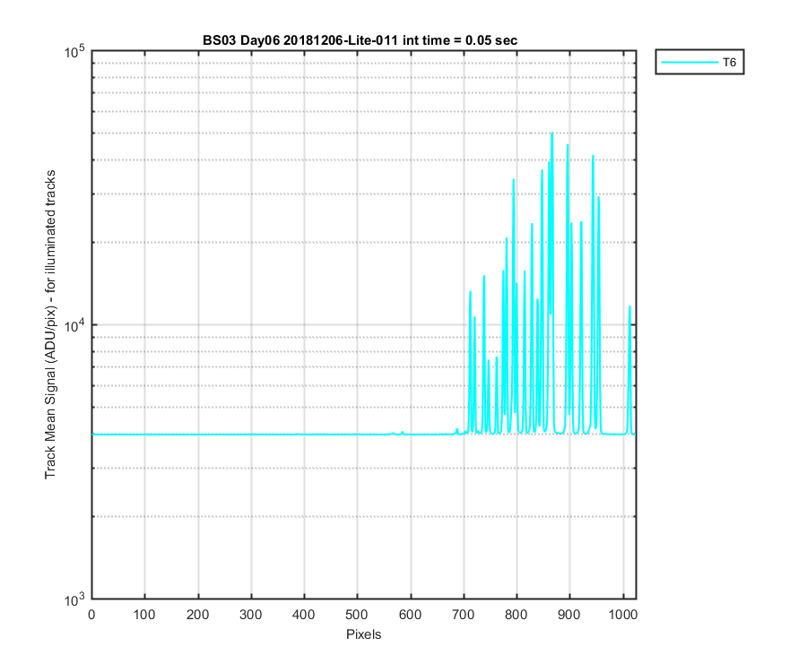This screenshot has height=672, width=807.
Task: Click the 10^3 y-axis tick label
Action: [74, 600]
